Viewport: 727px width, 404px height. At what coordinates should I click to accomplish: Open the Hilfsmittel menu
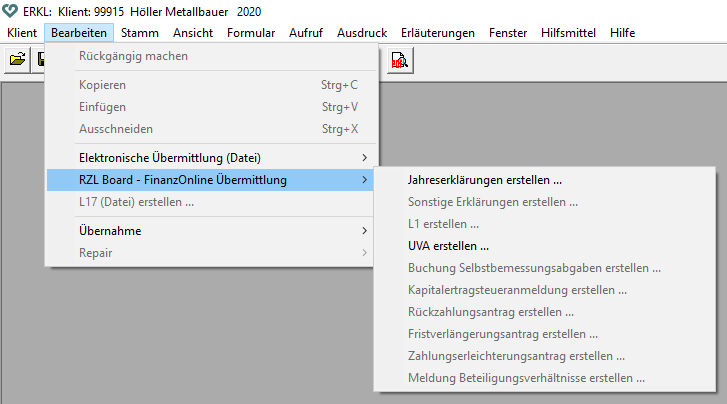coord(568,33)
